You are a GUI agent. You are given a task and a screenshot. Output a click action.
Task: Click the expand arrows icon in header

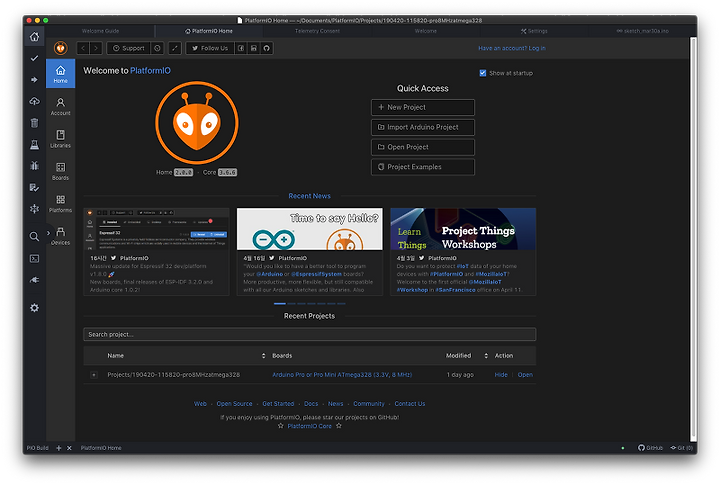pos(175,48)
